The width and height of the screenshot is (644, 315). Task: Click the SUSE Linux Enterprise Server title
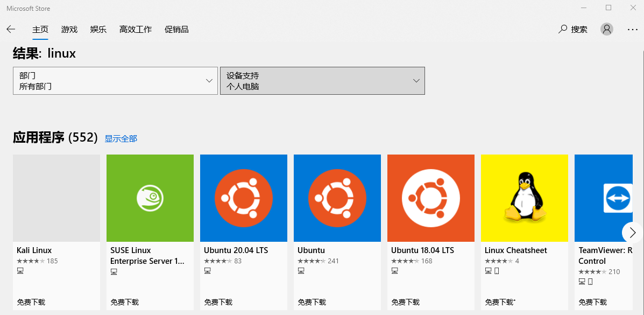click(x=147, y=255)
